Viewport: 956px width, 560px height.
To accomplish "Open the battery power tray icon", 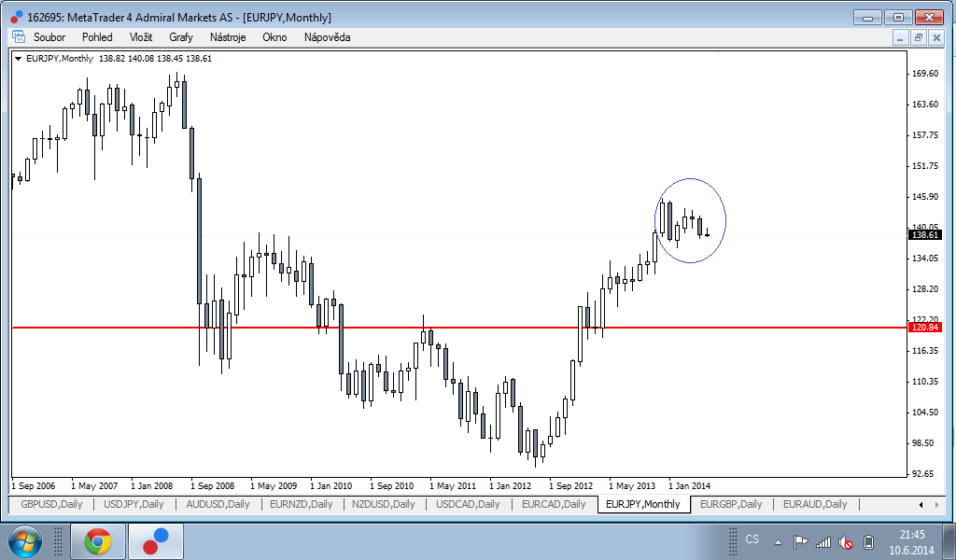I will 869,541.
